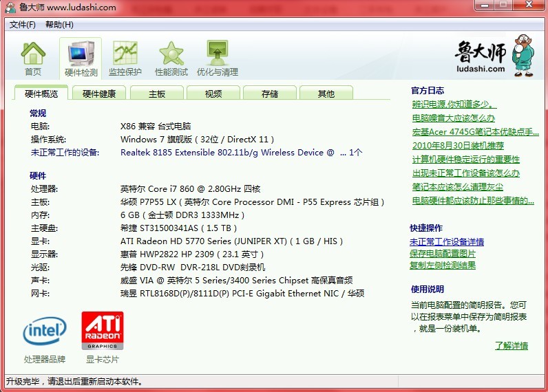Click the 官方日志 section heading
Screen dimensions: 548x392
tap(428, 91)
